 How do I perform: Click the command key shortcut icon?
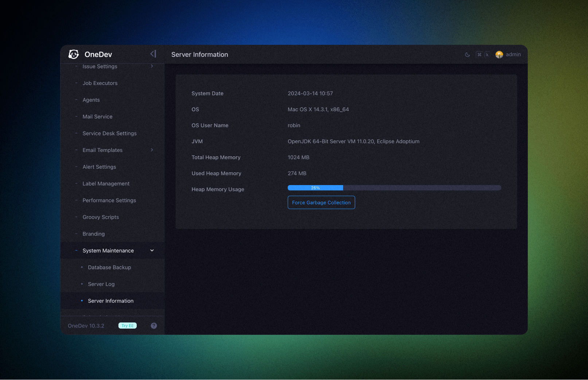click(479, 55)
